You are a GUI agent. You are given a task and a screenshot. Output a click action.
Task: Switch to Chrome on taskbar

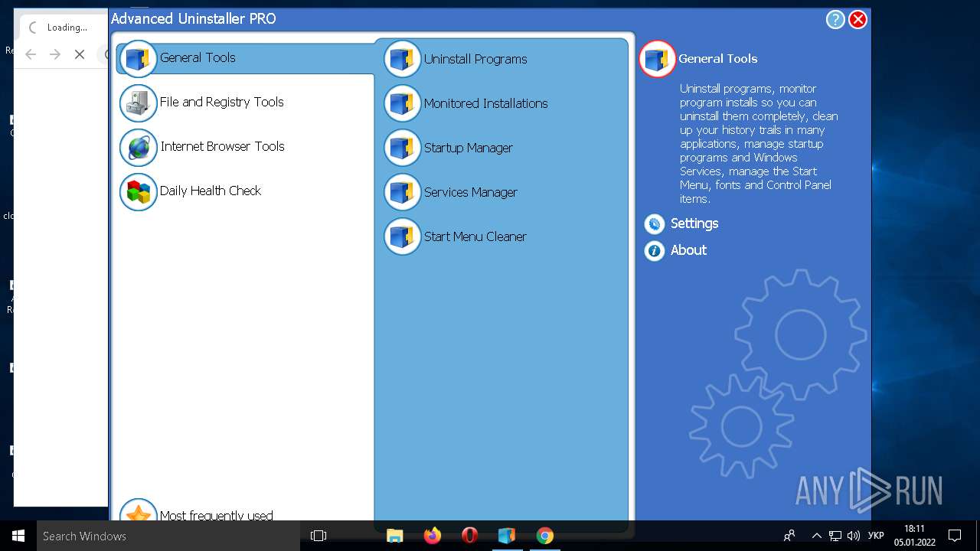pyautogui.click(x=544, y=536)
